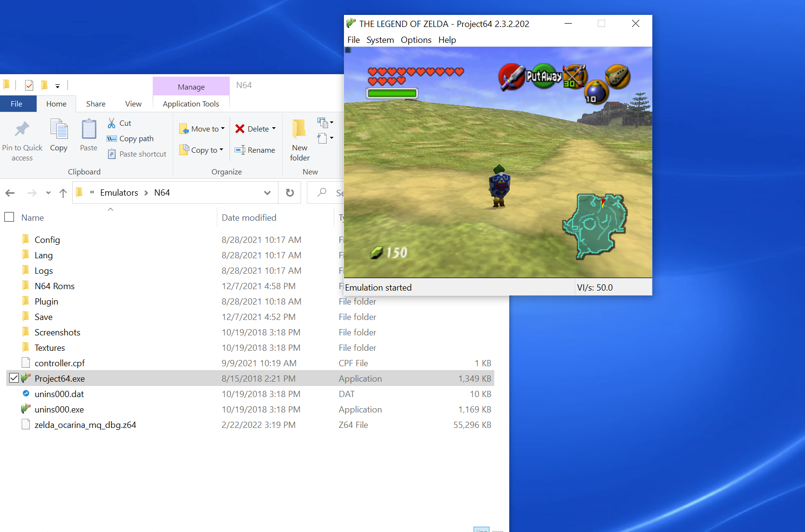Open the System menu in Project64

tap(380, 40)
